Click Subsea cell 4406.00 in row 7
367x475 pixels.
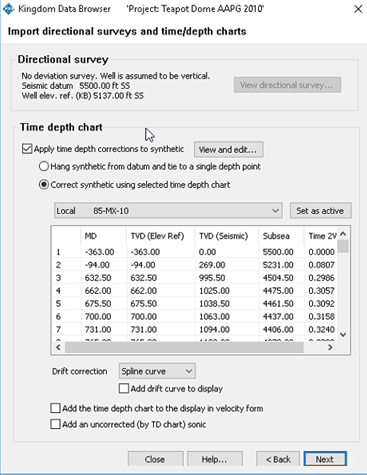278,329
